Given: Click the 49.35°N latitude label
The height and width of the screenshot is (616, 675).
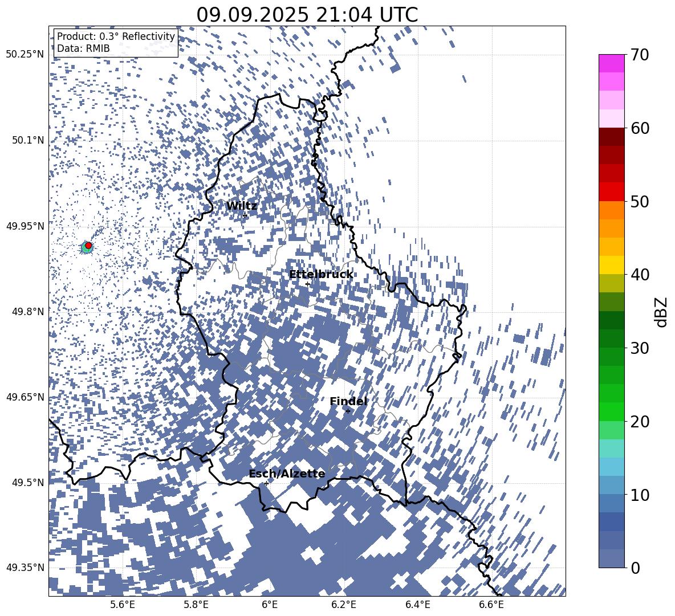Looking at the screenshot, I should pyautogui.click(x=25, y=568).
